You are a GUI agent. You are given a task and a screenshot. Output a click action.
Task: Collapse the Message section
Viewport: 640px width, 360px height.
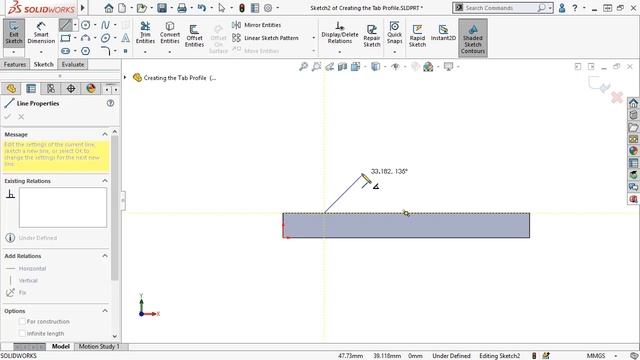coord(105,134)
